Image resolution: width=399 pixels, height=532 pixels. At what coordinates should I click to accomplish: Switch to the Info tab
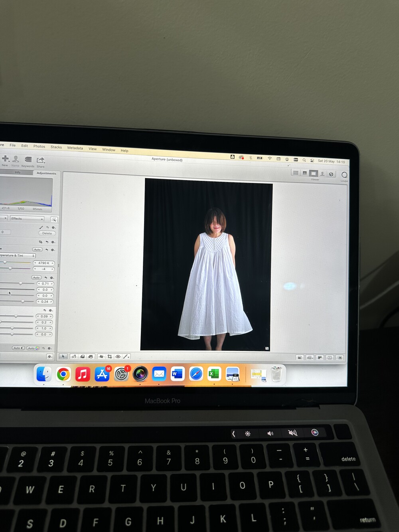(18, 172)
